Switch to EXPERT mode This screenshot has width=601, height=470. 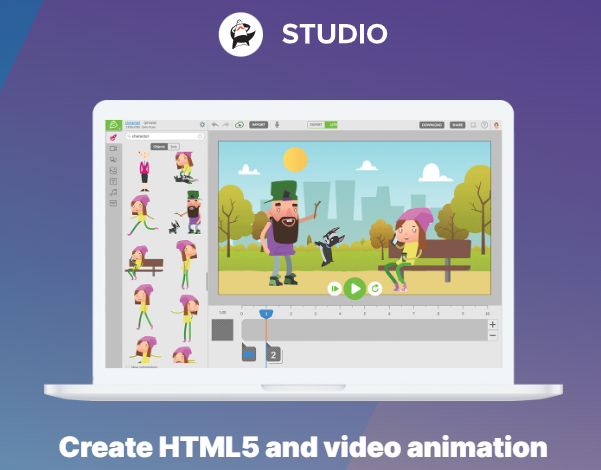pos(316,125)
